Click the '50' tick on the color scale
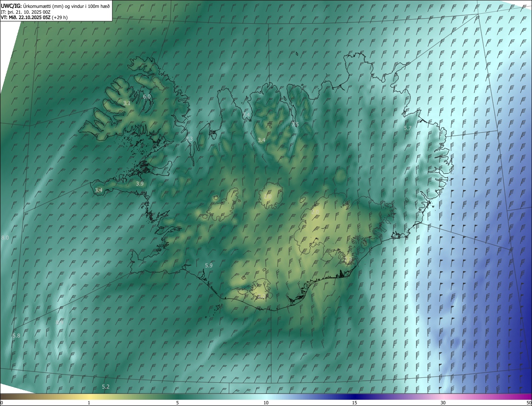 click(x=529, y=403)
